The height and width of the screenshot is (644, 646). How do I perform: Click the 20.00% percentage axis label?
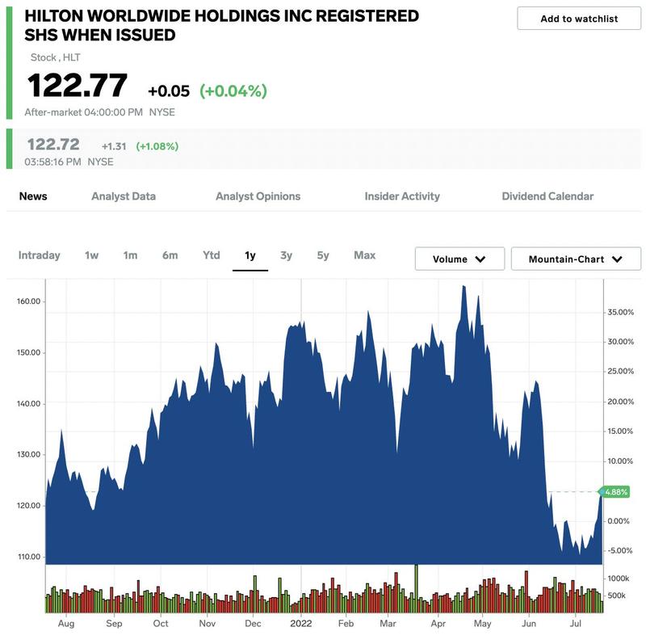pyautogui.click(x=620, y=402)
